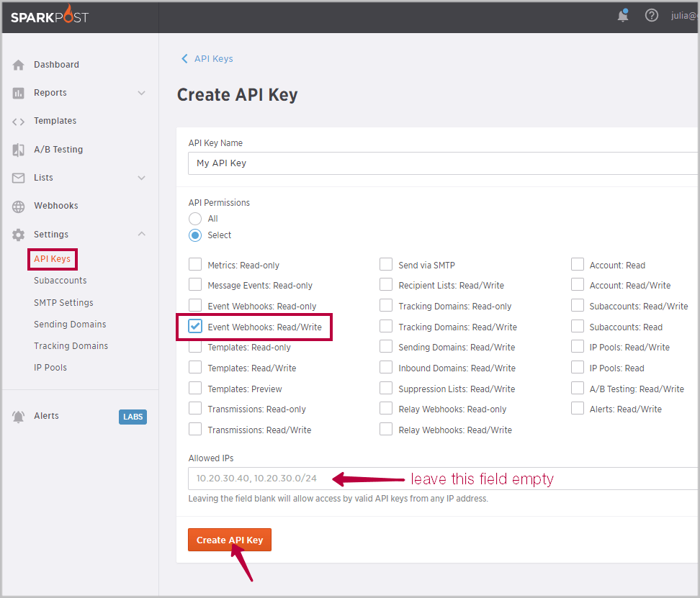Uncheck Event Webhooks: Read/Write checkbox

pyautogui.click(x=195, y=327)
